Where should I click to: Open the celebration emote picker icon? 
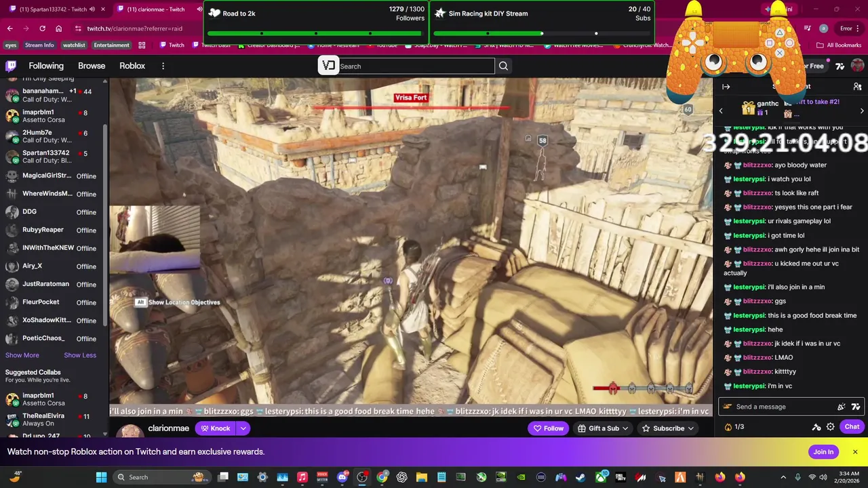(842, 407)
